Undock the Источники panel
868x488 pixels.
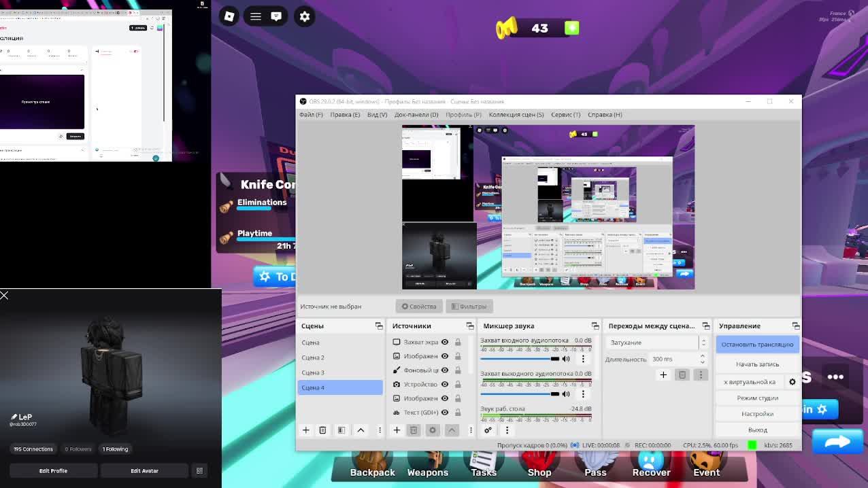pyautogui.click(x=470, y=326)
